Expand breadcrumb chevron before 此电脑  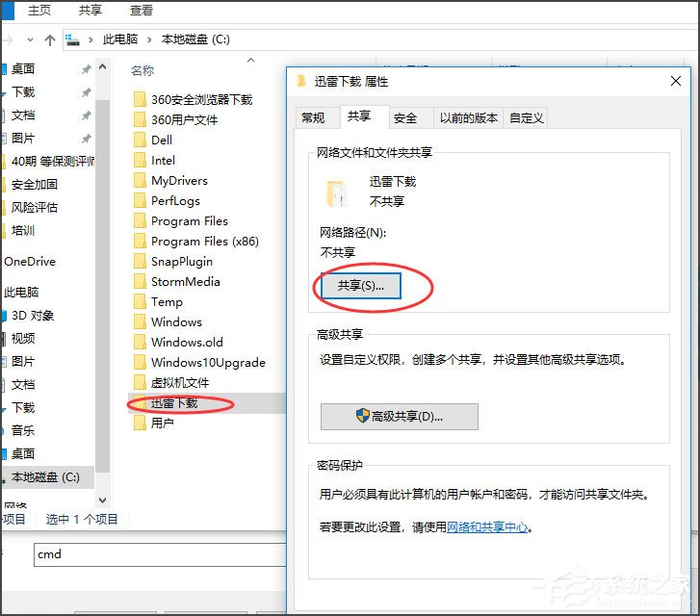pos(91,40)
